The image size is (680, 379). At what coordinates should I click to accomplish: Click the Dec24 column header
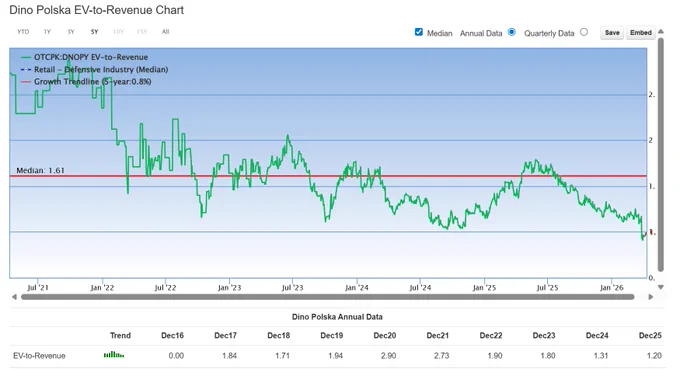[597, 335]
